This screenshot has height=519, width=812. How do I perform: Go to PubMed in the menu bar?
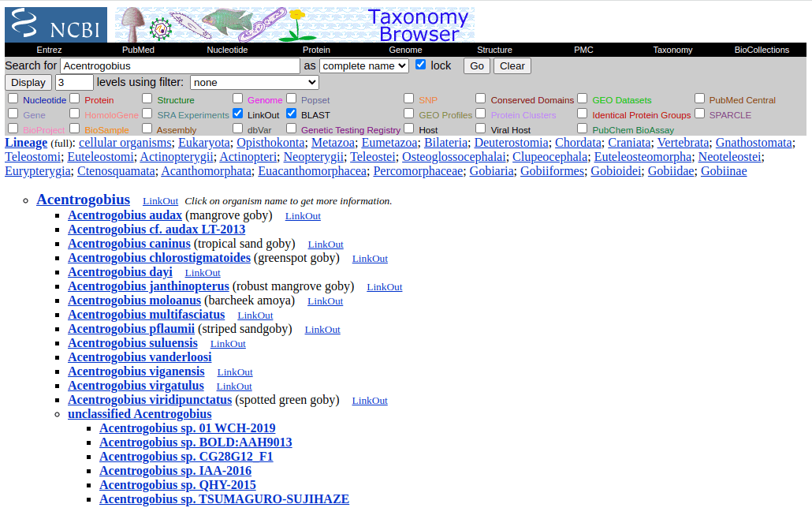(138, 50)
